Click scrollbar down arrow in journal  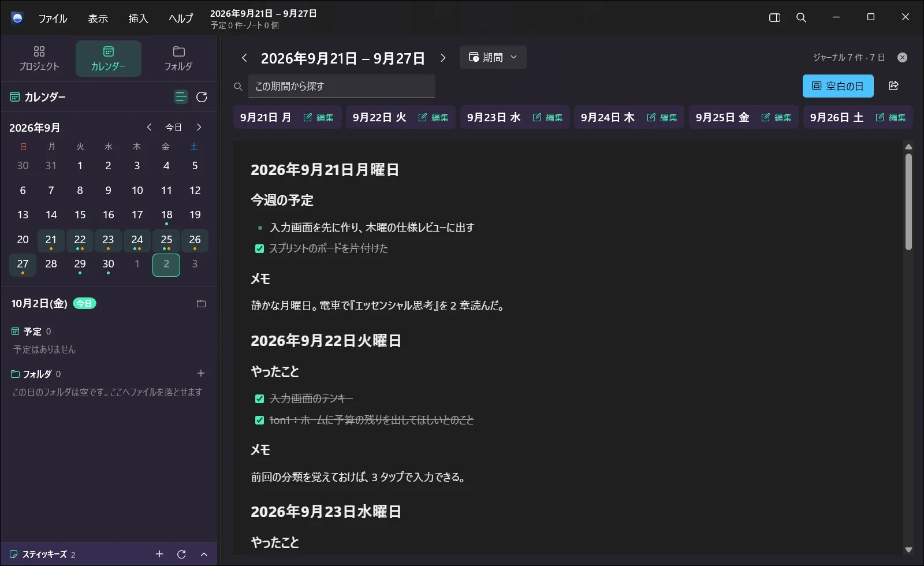click(908, 550)
